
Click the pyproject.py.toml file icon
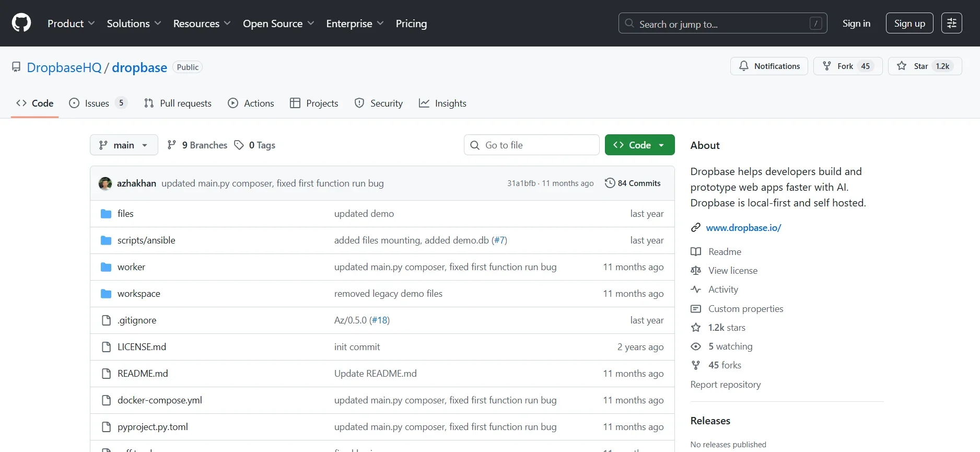coord(106,427)
